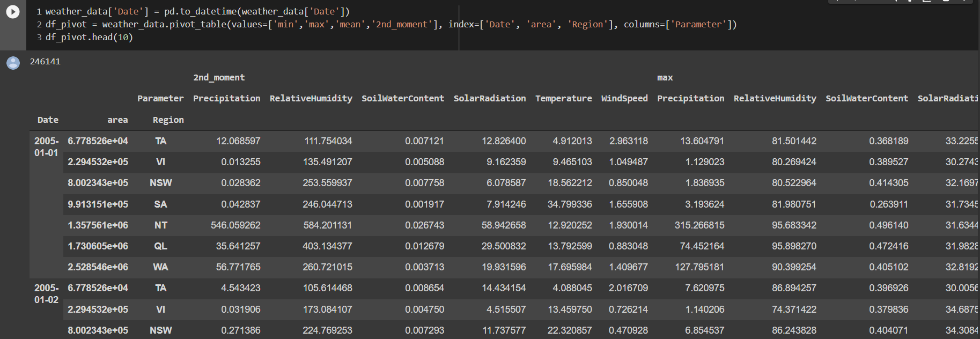Click cell value 546.059262
980x339 pixels.
coord(235,225)
